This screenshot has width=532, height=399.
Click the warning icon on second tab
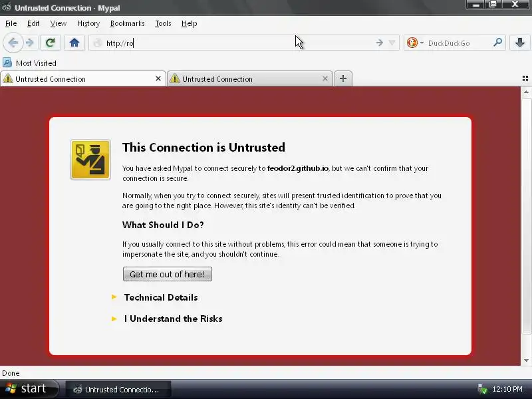point(175,78)
